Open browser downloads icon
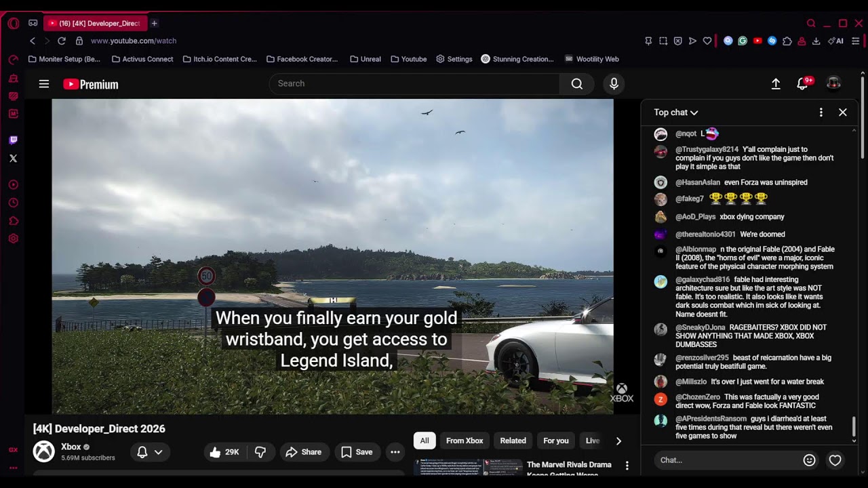Viewport: 868px width, 488px height. pos(816,41)
